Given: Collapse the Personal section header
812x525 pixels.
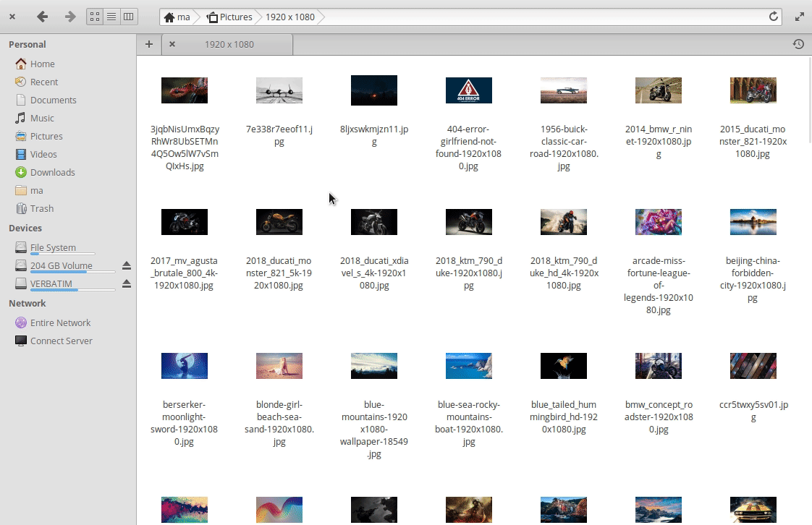Looking at the screenshot, I should tap(28, 45).
